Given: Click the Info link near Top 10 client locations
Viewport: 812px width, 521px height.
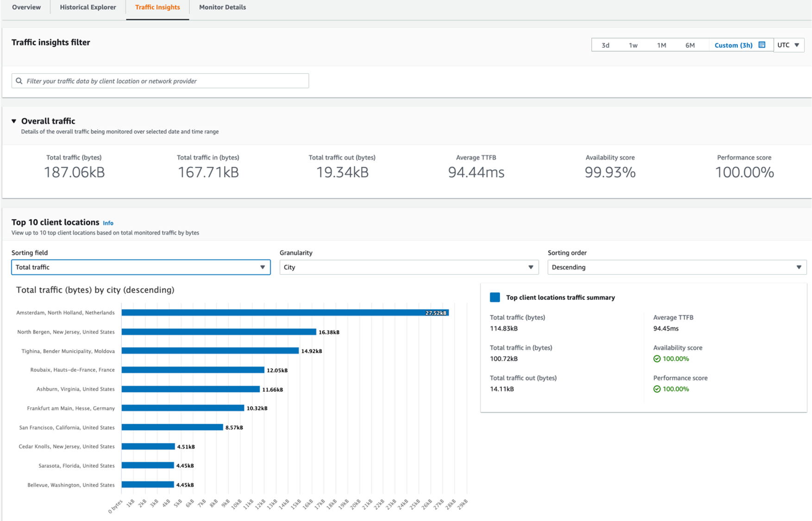Looking at the screenshot, I should point(108,223).
